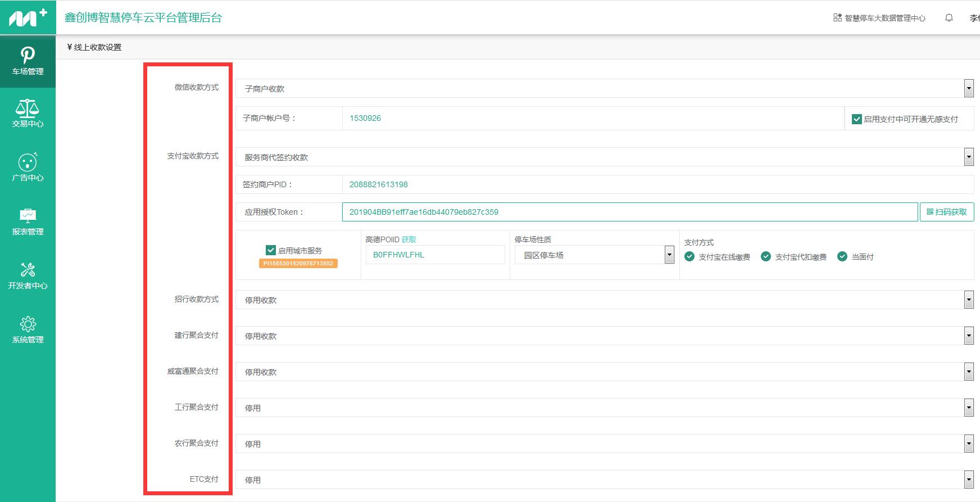Click 开发者中心 wrench tools icon

click(28, 270)
